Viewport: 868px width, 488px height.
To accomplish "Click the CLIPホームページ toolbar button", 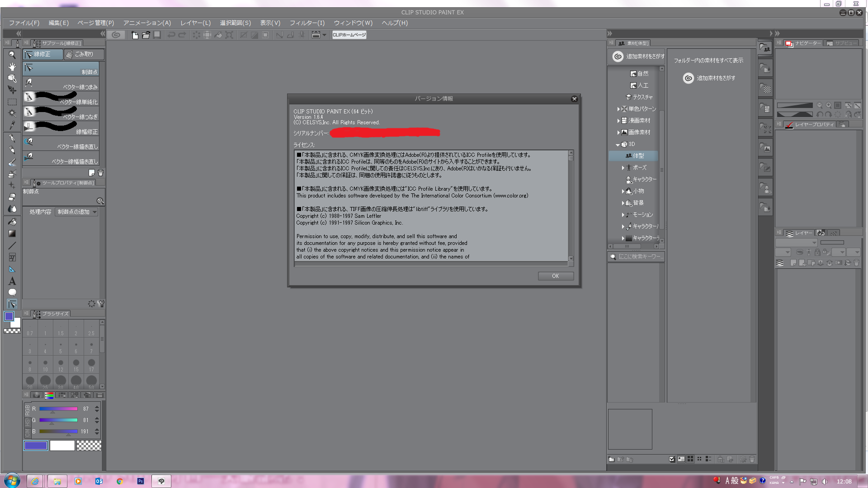I will click(x=349, y=35).
